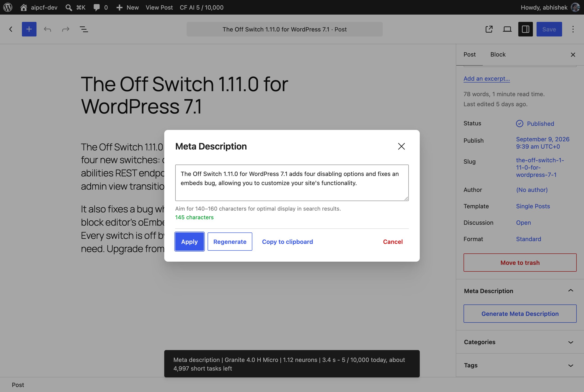
Task: Change the Open discussion setting
Action: [523, 222]
